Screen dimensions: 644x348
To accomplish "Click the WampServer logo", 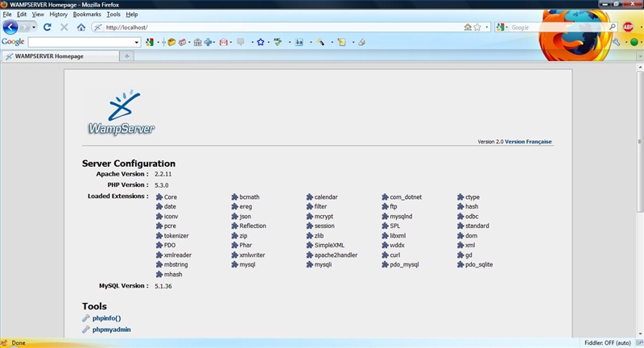I will tap(120, 113).
